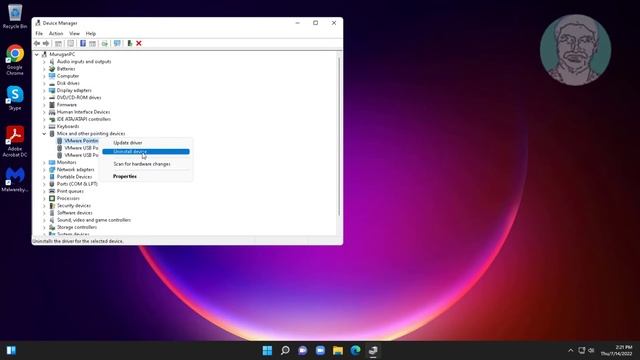Expand the Processors category

[44, 198]
